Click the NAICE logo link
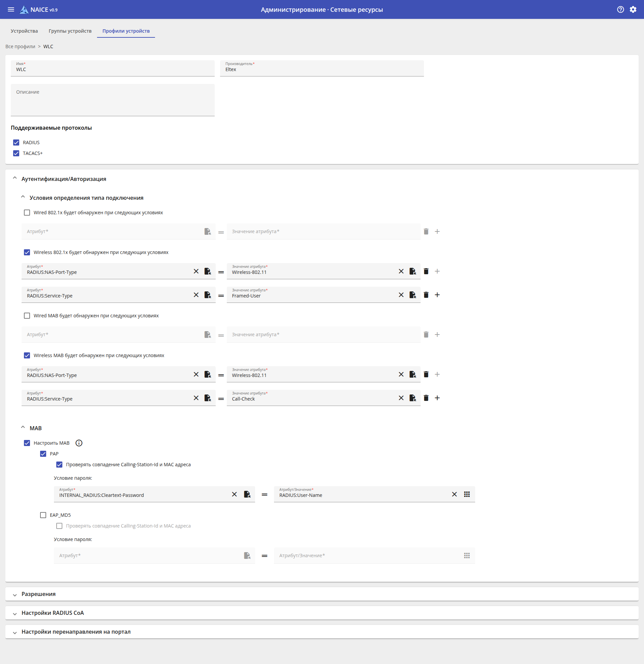This screenshot has width=644, height=664. 38,9
